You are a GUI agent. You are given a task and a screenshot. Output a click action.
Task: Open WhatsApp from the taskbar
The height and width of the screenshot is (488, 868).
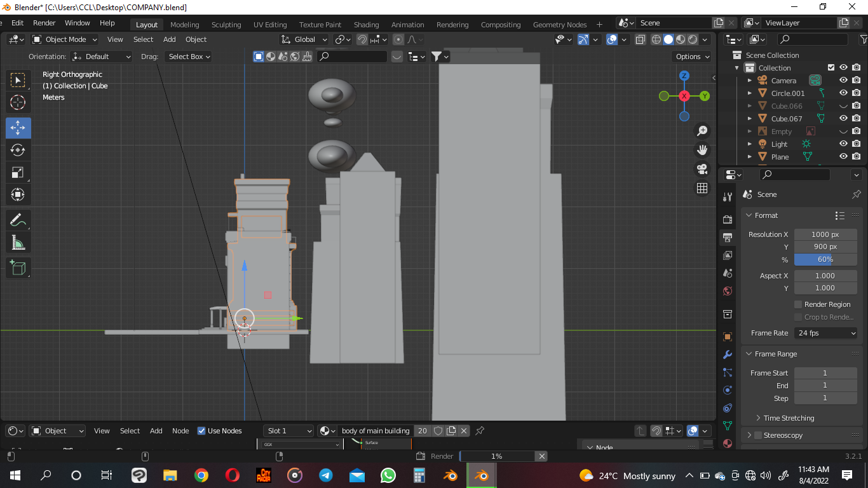click(x=388, y=475)
